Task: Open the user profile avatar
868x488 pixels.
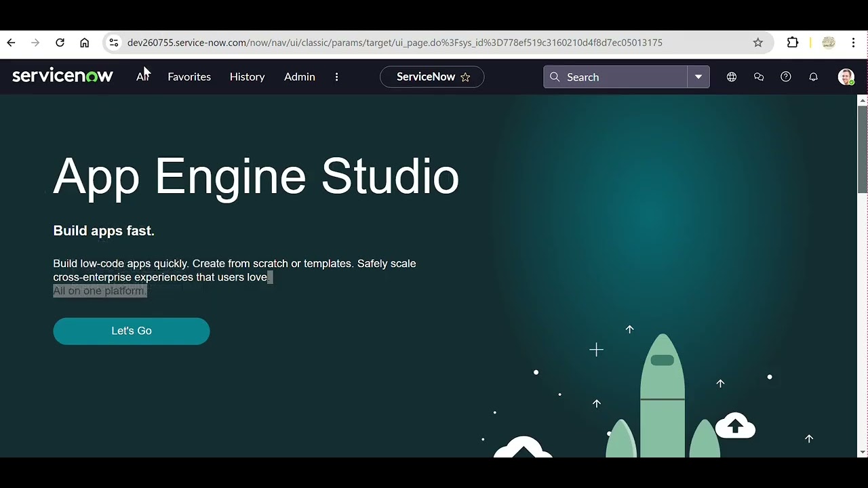Action: [846, 77]
